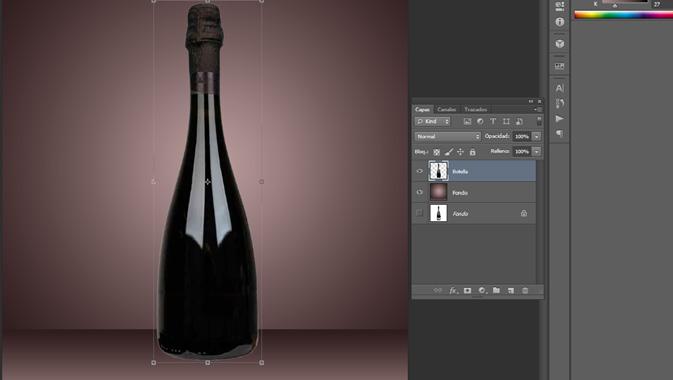Hide the Botella layer

(x=420, y=171)
